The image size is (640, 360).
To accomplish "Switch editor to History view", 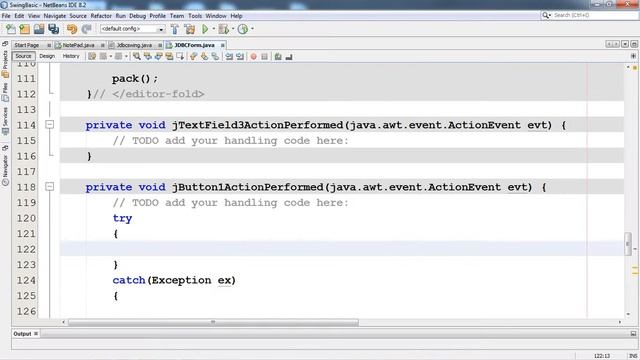I will tap(71, 56).
